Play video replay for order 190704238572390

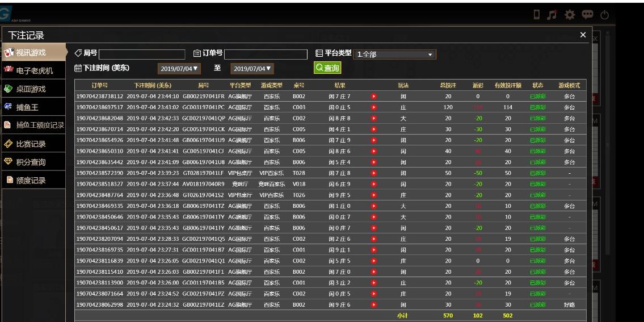pos(374,173)
